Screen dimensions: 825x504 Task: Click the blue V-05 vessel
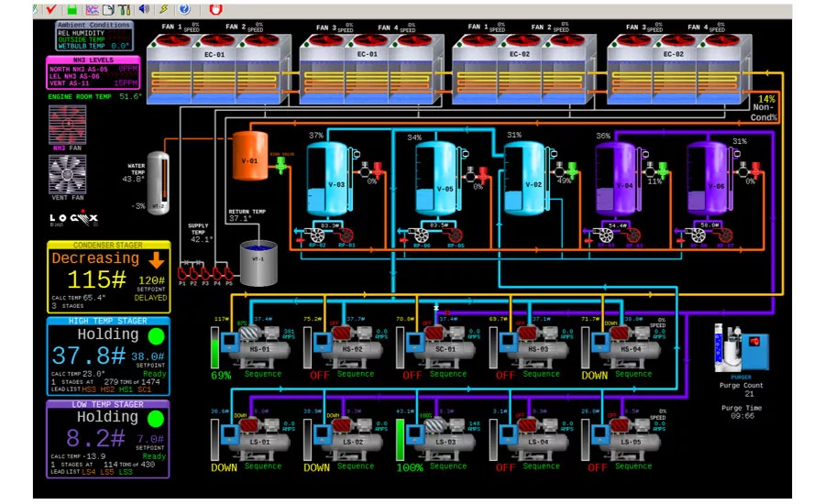pyautogui.click(x=436, y=179)
